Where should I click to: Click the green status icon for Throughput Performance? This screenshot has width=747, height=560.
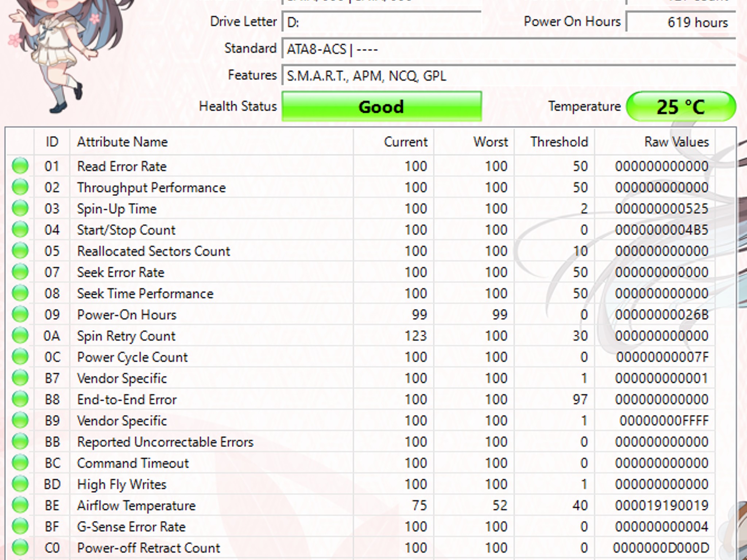20,187
